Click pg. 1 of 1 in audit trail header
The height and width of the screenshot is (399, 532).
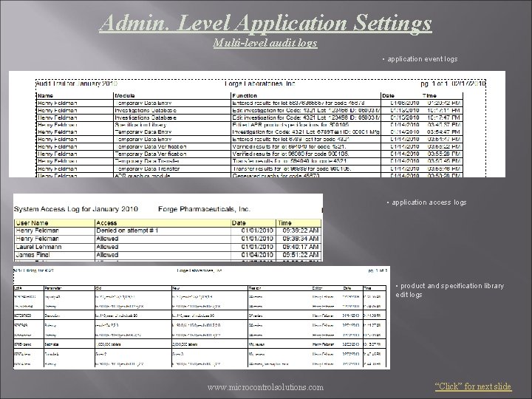pyautogui.click(x=435, y=83)
